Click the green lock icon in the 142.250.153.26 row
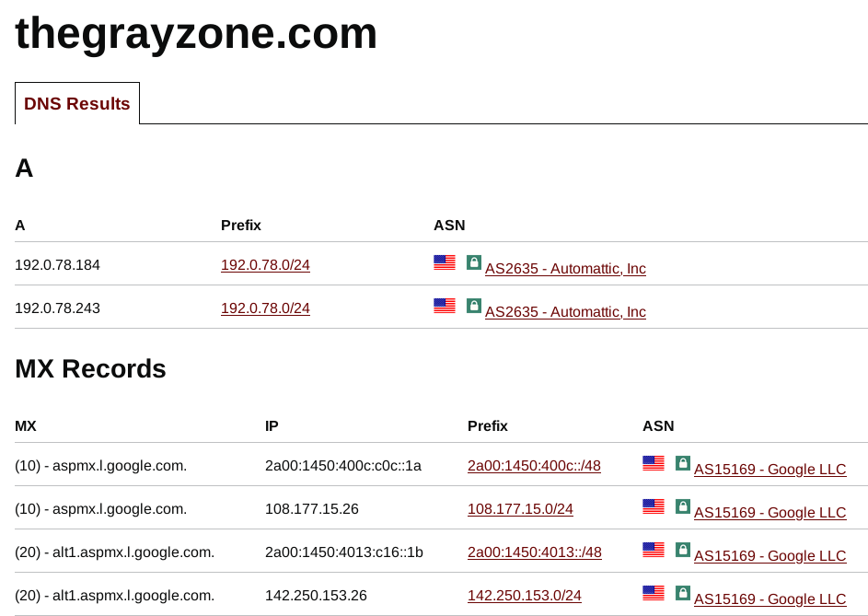The image size is (868, 616). (683, 593)
